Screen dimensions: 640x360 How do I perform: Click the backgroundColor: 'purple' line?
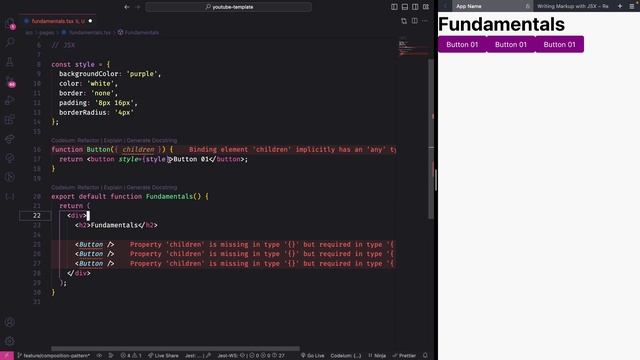110,74
